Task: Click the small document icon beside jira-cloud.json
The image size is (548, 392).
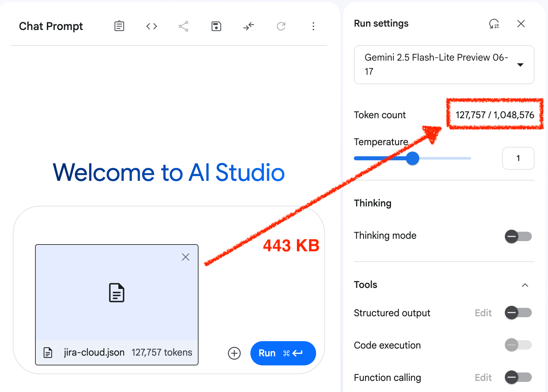Action: click(48, 352)
